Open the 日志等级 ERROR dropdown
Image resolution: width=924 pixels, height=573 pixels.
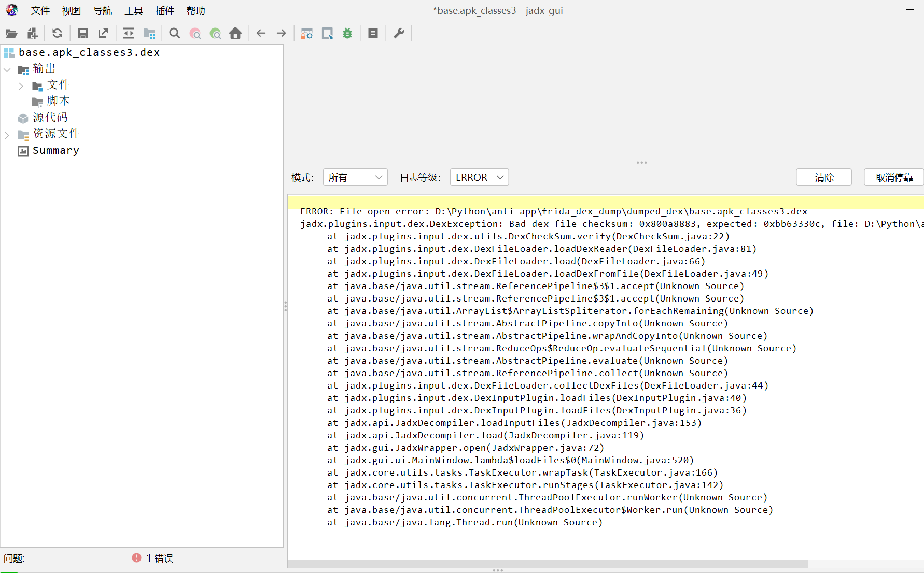(479, 177)
